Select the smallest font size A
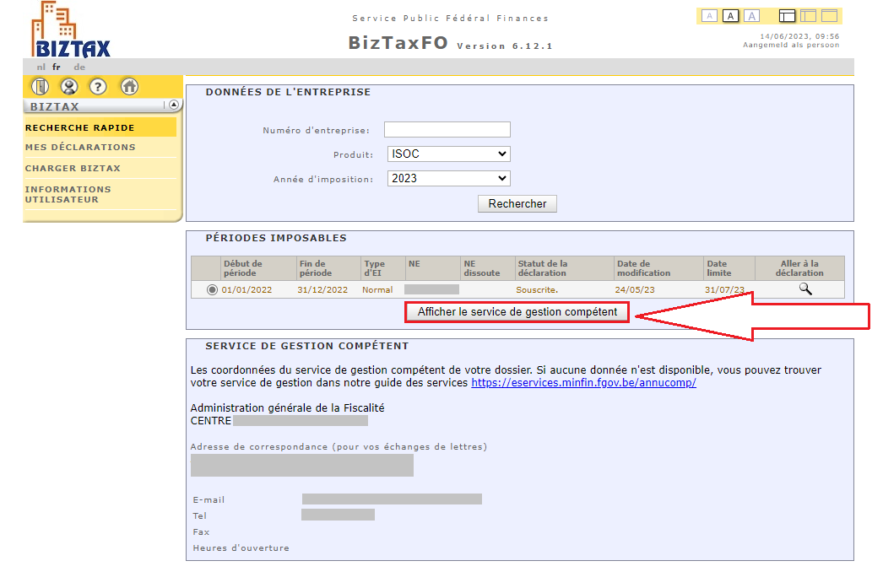The width and height of the screenshot is (883, 588). click(x=710, y=16)
